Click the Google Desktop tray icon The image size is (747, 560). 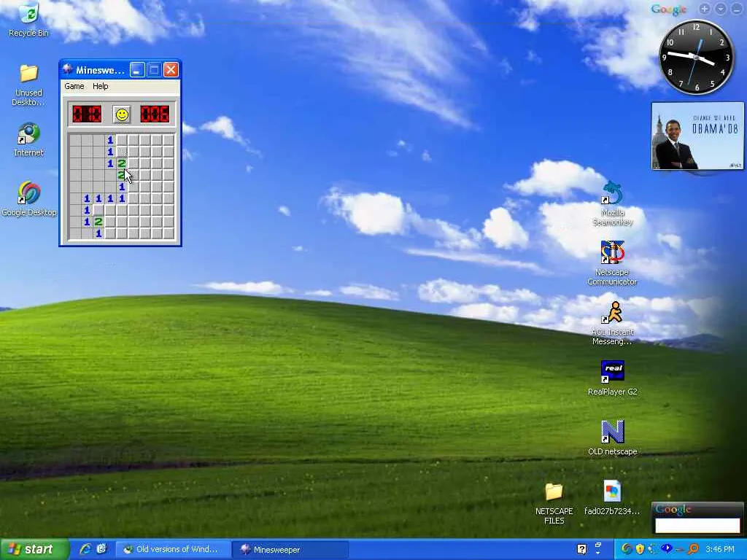click(x=627, y=549)
